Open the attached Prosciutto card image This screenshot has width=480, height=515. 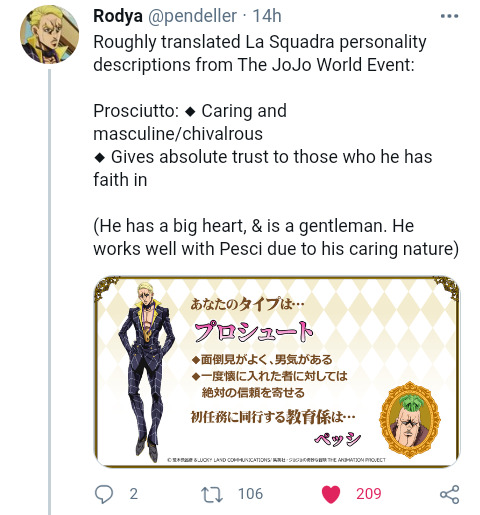click(277, 371)
